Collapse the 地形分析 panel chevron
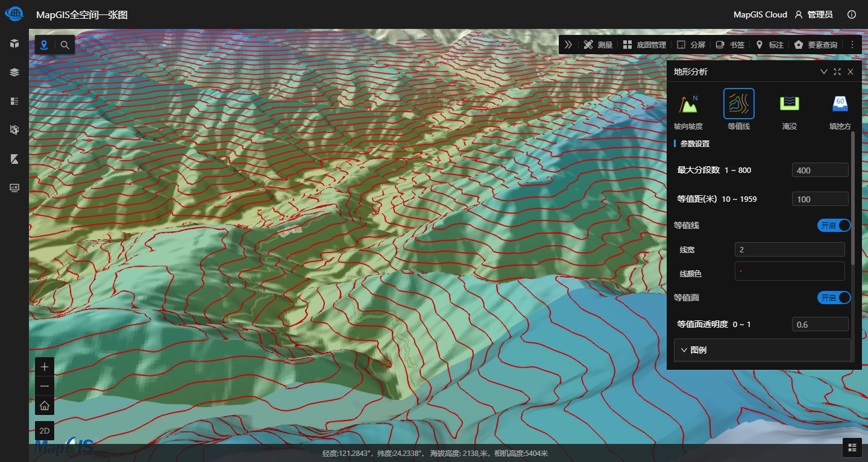The height and width of the screenshot is (462, 868). [824, 72]
